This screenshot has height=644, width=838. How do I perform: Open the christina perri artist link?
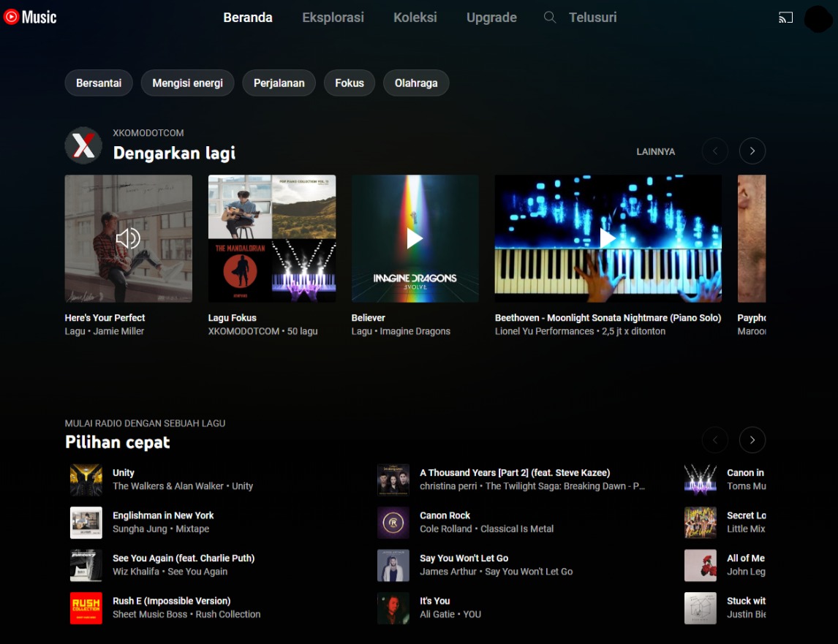click(x=448, y=486)
